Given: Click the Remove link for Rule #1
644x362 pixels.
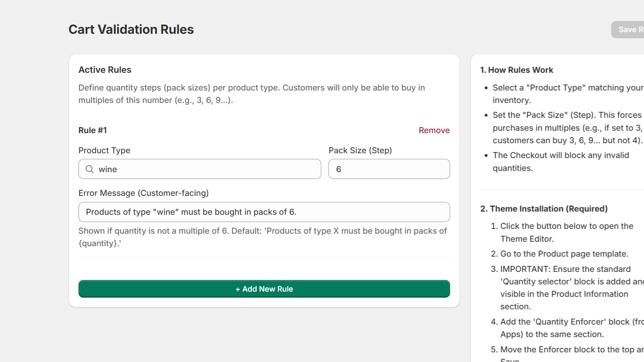Looking at the screenshot, I should click(434, 130).
